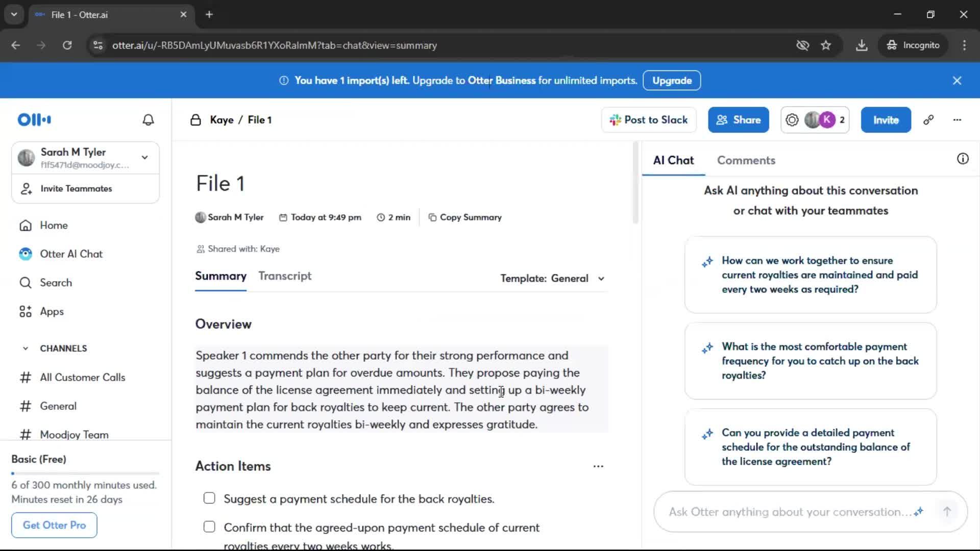Image resolution: width=980 pixels, height=551 pixels.
Task: Reload the page
Action: point(67,45)
